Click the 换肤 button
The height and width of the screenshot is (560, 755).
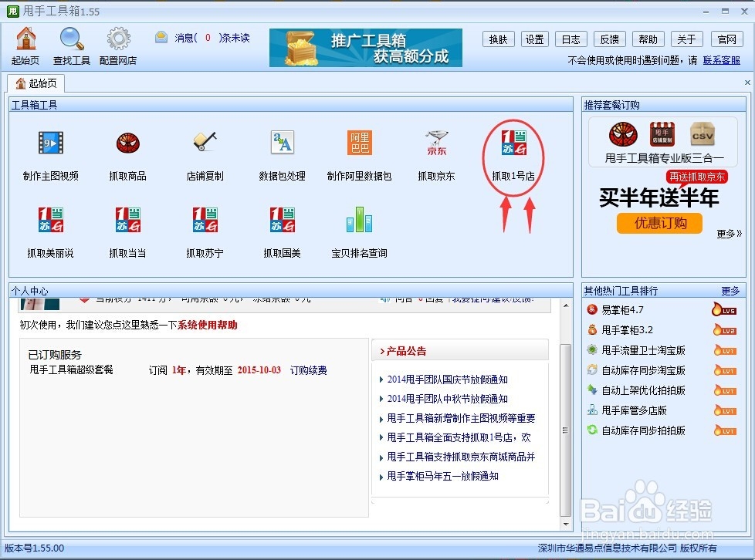(498, 39)
